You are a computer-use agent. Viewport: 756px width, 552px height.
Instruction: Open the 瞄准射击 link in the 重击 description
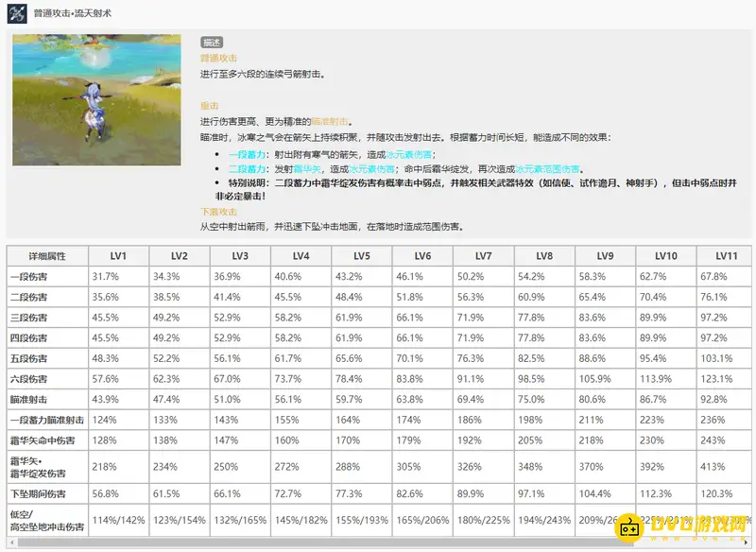coord(330,122)
